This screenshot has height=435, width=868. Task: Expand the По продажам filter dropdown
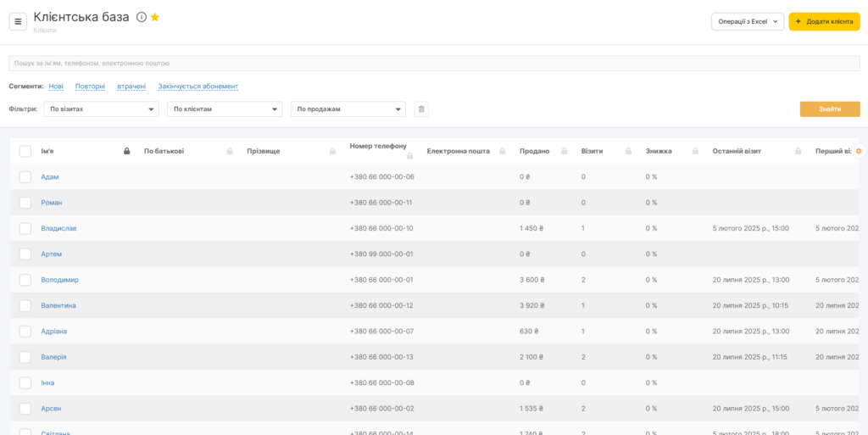point(348,109)
